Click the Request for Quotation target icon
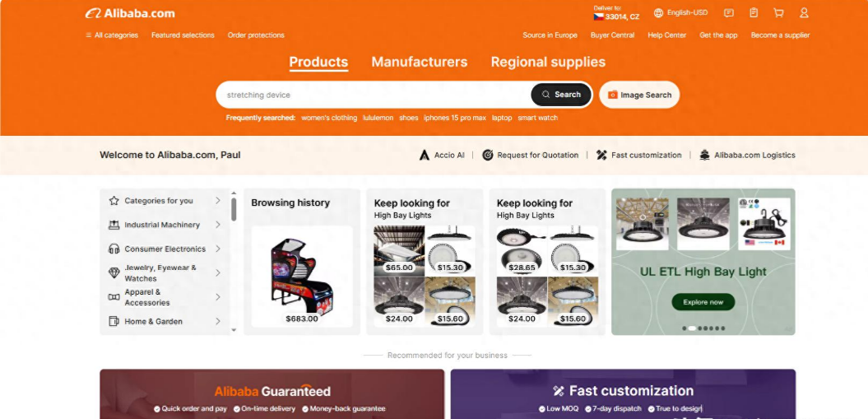The width and height of the screenshot is (868, 419). [487, 155]
